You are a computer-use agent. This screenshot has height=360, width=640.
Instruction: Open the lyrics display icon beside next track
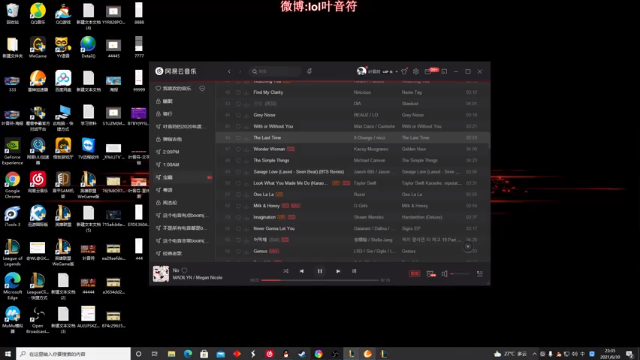[x=354, y=271]
